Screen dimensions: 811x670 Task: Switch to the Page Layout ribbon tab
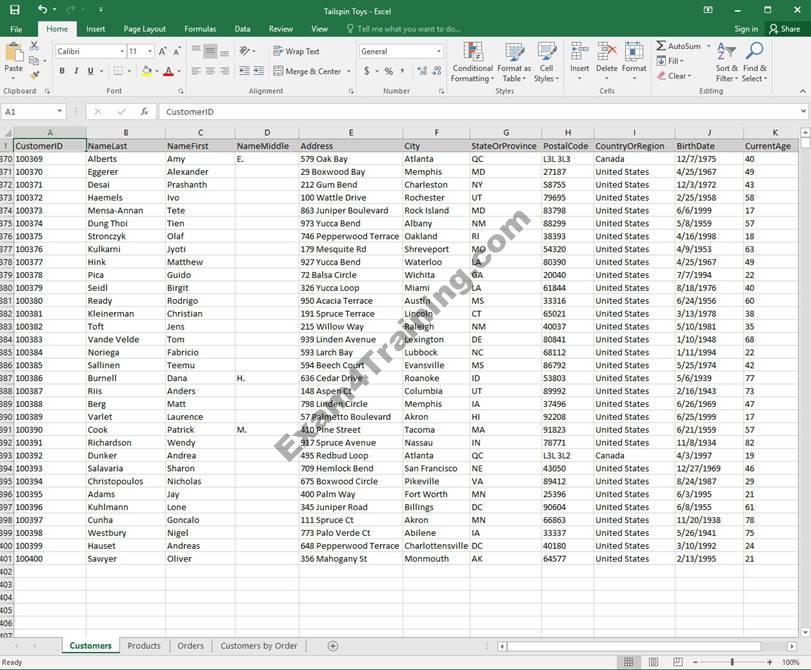147,29
